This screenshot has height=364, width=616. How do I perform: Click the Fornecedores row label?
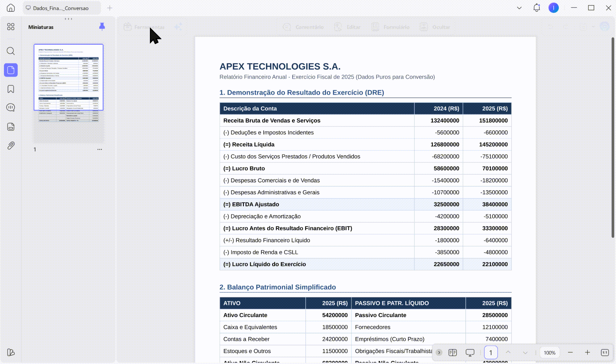tap(372, 327)
